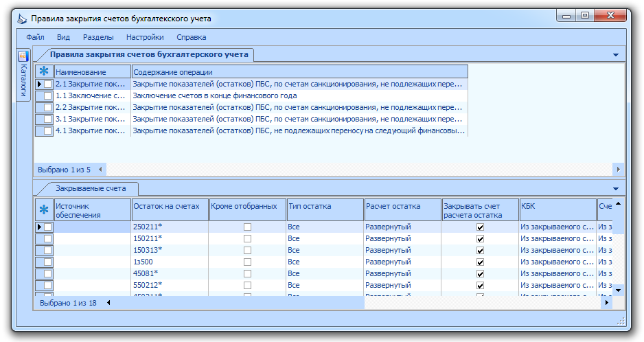Click asterisk select-all icon in upper table
Viewport: 644px width, 342px height.
coord(44,71)
